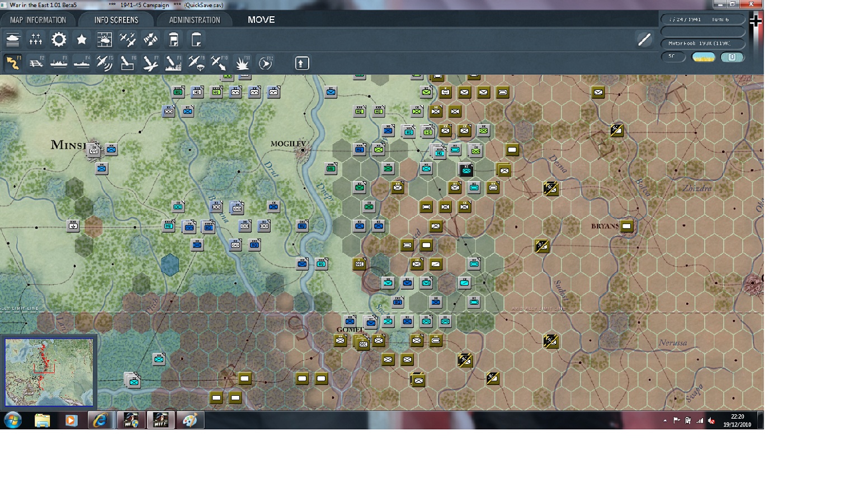This screenshot has width=868, height=488.
Task: Click the star victory screen icon
Action: click(82, 40)
